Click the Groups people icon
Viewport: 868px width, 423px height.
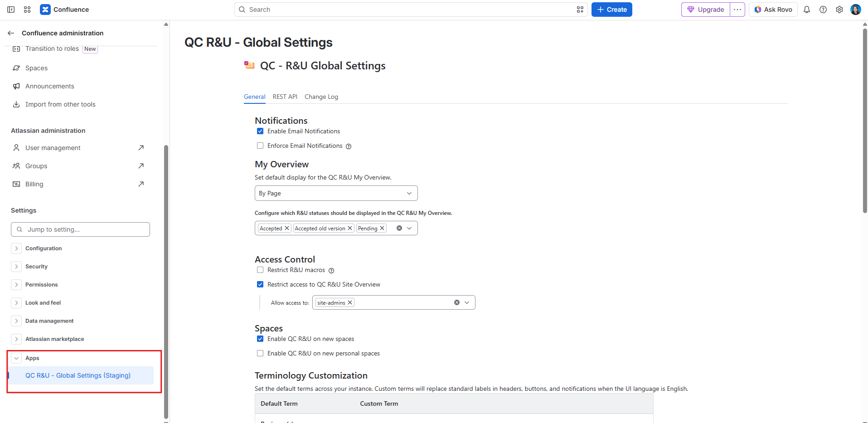click(x=16, y=166)
